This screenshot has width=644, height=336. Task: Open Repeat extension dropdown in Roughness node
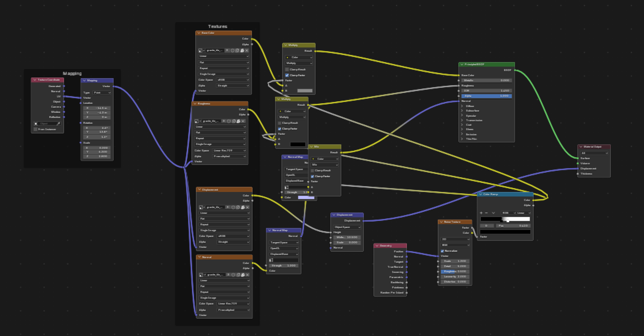point(220,138)
